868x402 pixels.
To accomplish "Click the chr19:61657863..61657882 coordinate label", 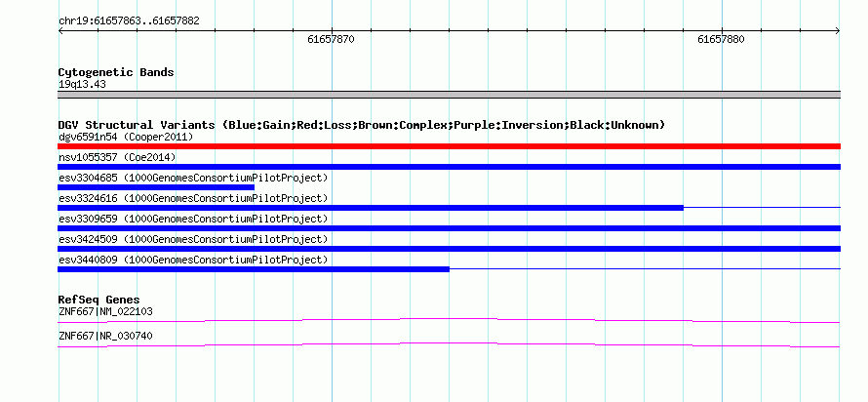I will pos(129,21).
